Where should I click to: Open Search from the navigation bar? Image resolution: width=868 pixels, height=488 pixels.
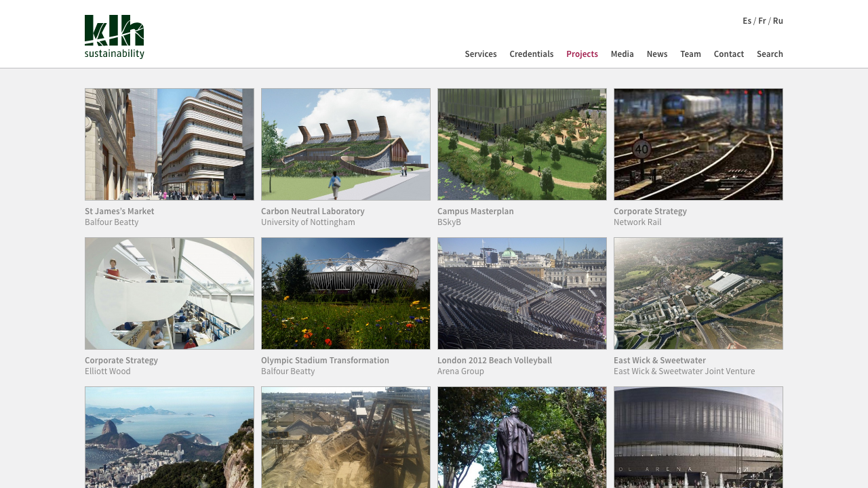coord(770,54)
